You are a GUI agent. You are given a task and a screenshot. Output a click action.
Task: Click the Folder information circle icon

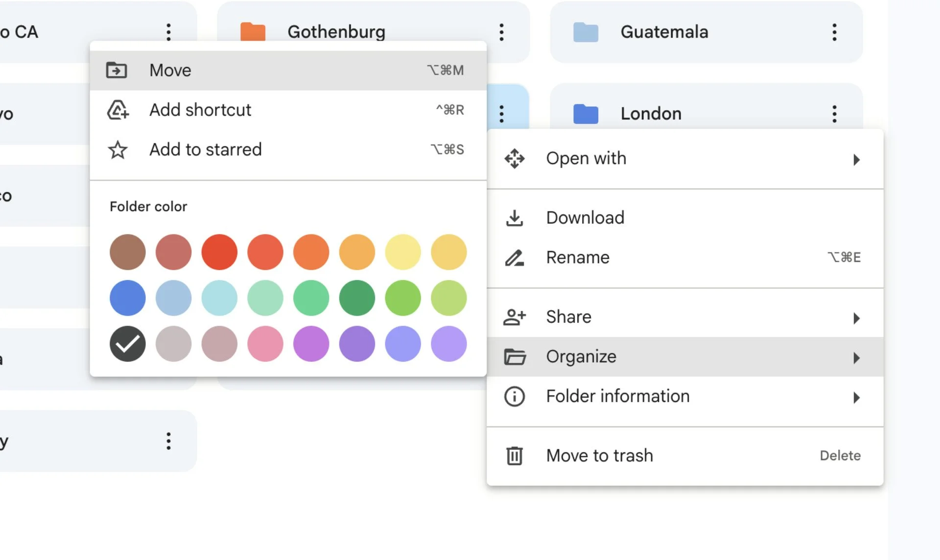point(515,397)
